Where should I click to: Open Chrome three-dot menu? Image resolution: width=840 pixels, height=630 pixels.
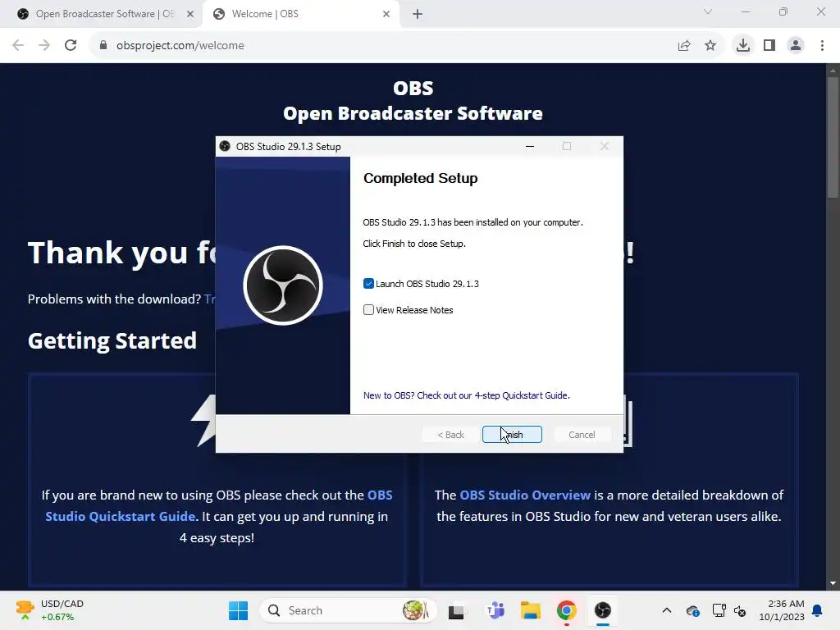pos(822,46)
